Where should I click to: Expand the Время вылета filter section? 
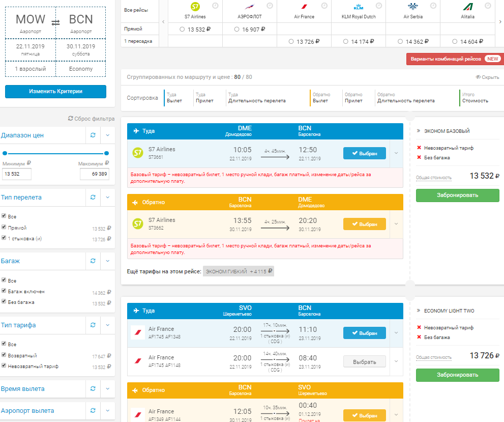[108, 388]
